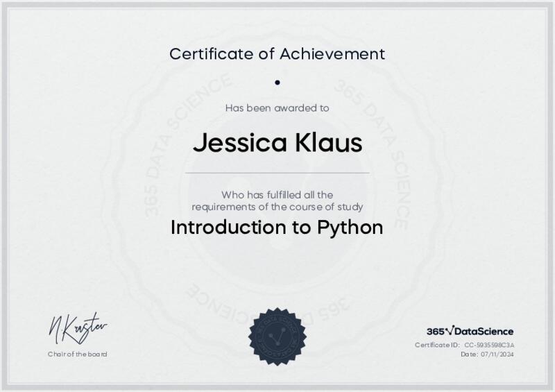Click the square-root symbol in the logo
The height and width of the screenshot is (392, 555).
point(448,331)
